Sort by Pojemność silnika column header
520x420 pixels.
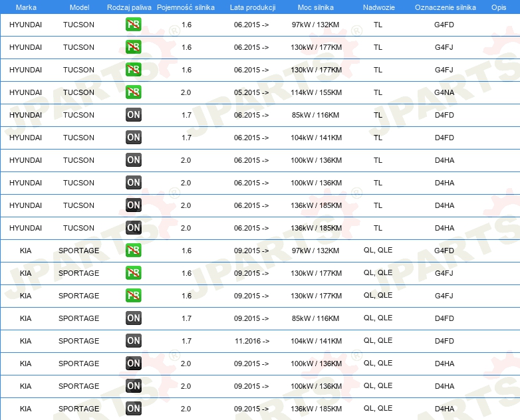(x=186, y=7)
